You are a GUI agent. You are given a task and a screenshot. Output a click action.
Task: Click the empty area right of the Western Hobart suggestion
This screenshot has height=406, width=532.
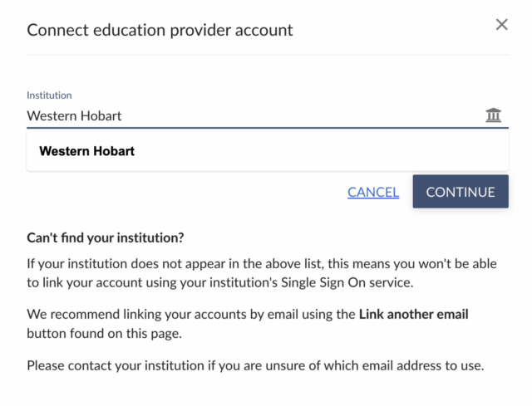pyautogui.click(x=332, y=152)
